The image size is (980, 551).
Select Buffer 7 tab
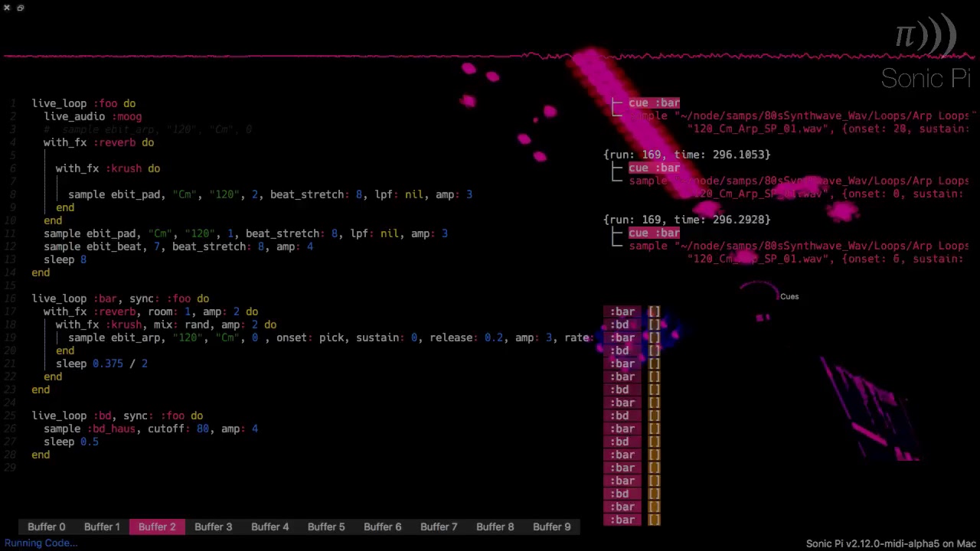(x=439, y=527)
